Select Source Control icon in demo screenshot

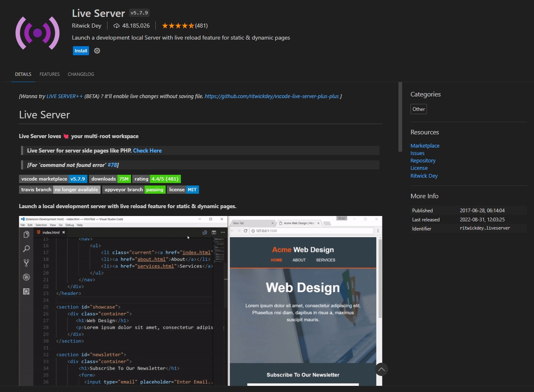point(26,263)
